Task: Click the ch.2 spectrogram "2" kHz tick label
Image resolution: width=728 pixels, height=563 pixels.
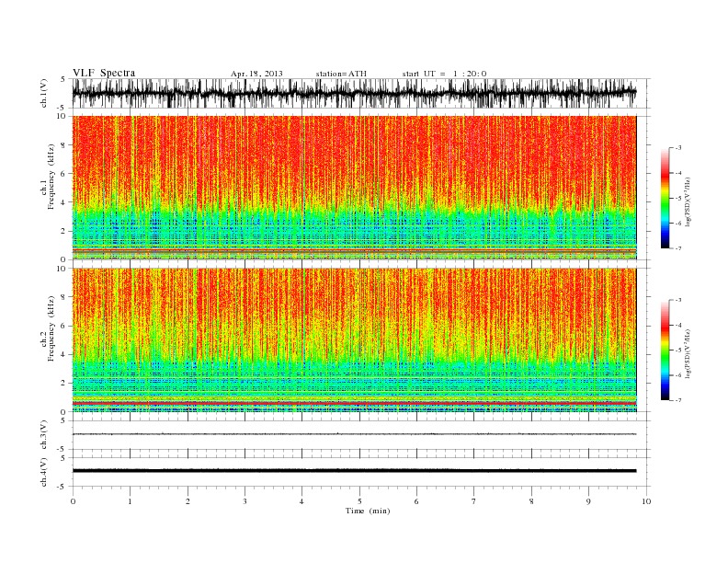Action: click(x=63, y=384)
